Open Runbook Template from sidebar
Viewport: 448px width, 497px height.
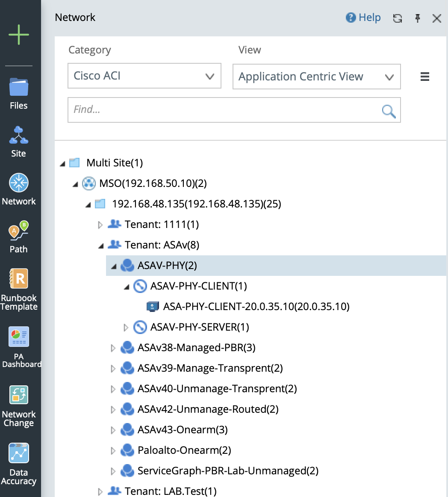(x=19, y=290)
